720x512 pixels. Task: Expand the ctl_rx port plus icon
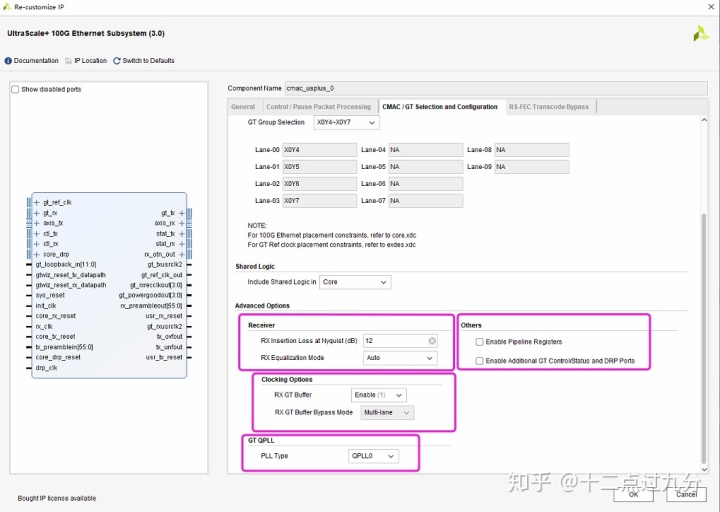(37, 244)
